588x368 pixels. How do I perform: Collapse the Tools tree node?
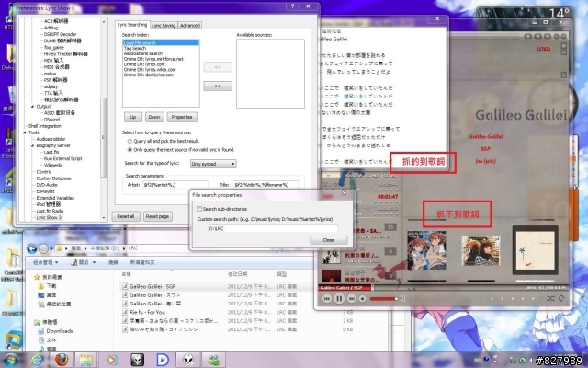(x=25, y=132)
